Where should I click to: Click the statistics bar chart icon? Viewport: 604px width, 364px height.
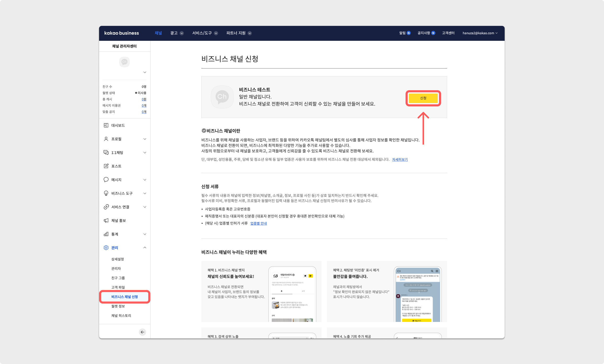tap(106, 234)
